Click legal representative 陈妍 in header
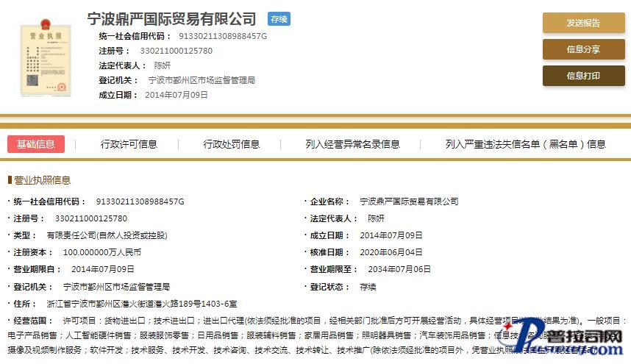The height and width of the screenshot is (364, 631). pyautogui.click(x=163, y=65)
